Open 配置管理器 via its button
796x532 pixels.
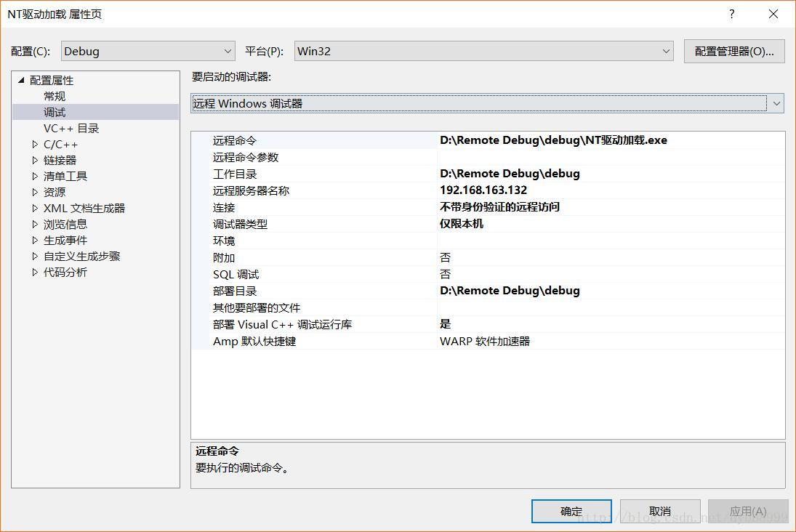click(x=733, y=51)
